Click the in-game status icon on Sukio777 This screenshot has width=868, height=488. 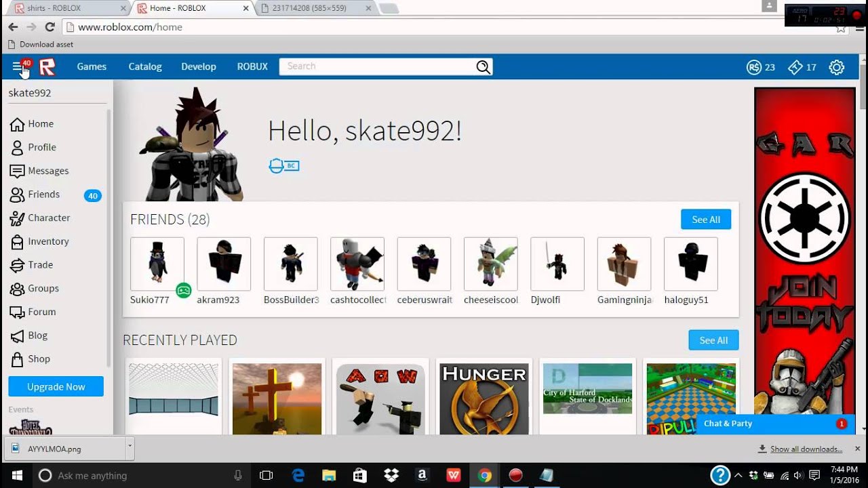(x=183, y=291)
